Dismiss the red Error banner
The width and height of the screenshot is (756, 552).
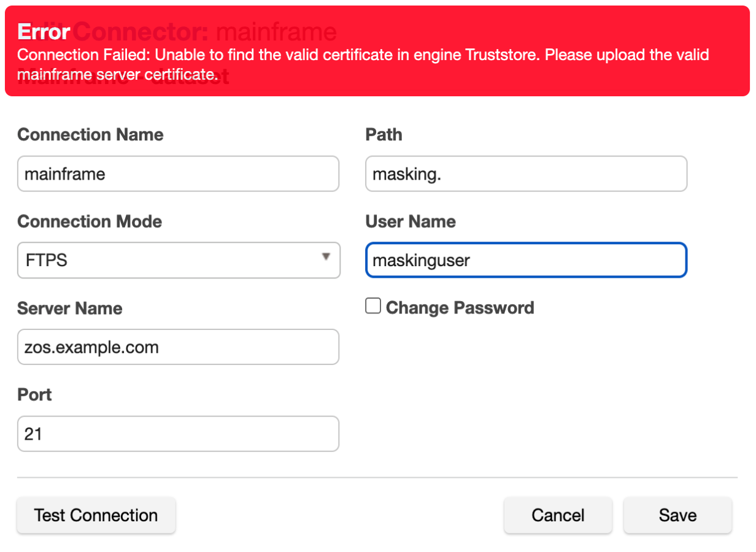click(377, 51)
